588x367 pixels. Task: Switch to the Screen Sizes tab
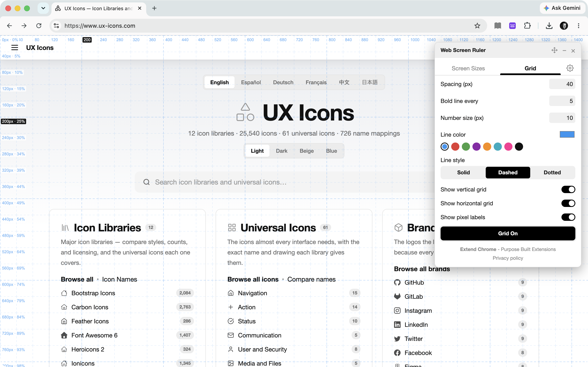468,69
